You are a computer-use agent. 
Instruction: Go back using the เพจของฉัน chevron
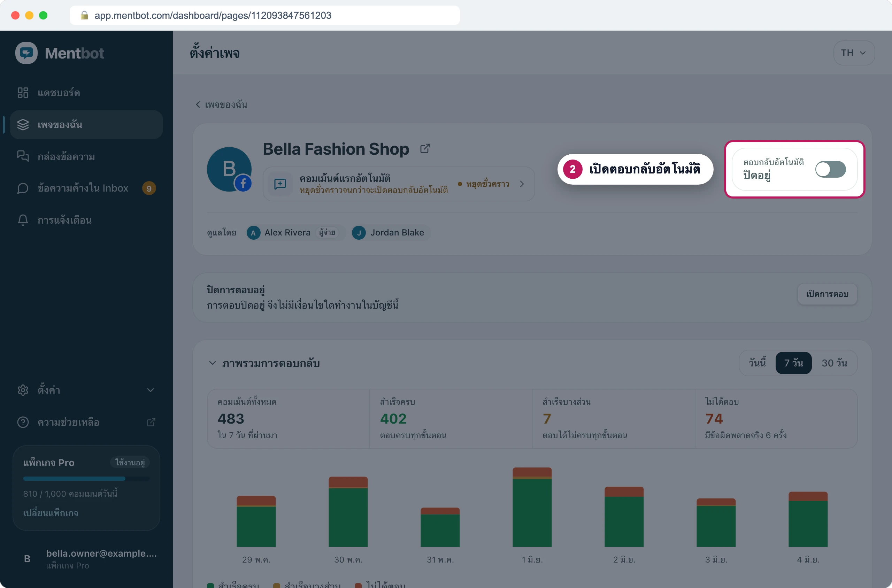point(198,105)
